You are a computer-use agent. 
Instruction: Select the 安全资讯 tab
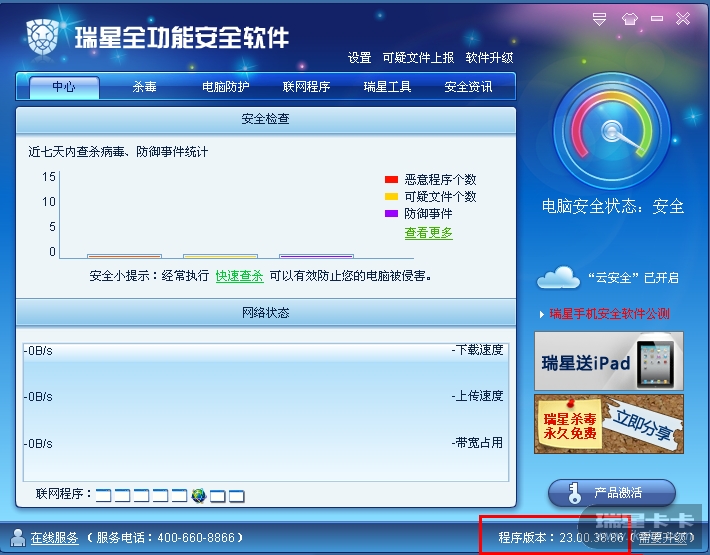468,86
